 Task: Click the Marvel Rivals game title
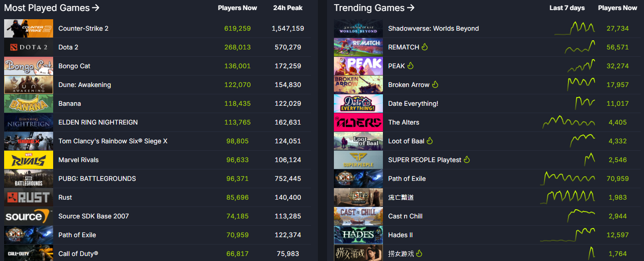(x=78, y=160)
